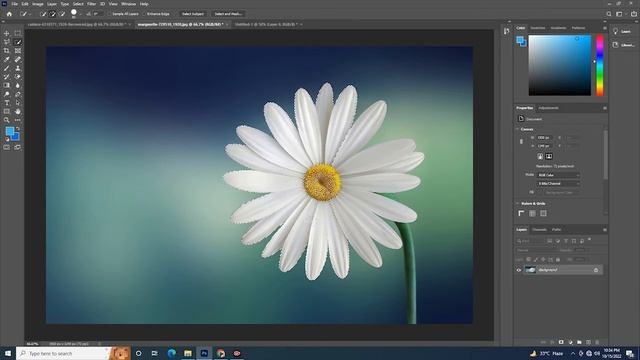The image size is (640, 360).
Task: Toggle Quick Mask mode icon in toolbox
Action: [7, 147]
